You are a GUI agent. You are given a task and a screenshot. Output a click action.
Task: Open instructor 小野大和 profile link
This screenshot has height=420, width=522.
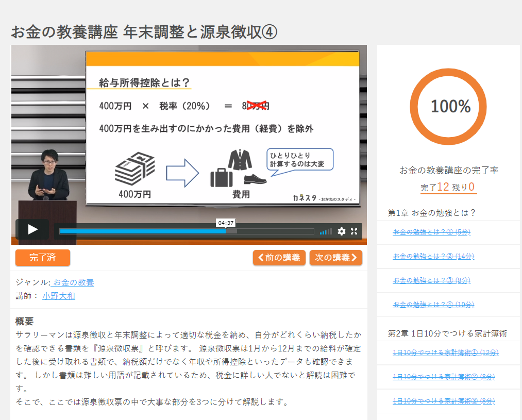click(x=59, y=296)
